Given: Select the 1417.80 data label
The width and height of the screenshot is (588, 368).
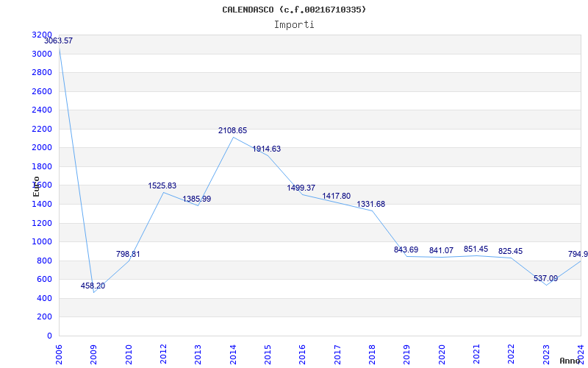Looking at the screenshot, I should tap(337, 196).
